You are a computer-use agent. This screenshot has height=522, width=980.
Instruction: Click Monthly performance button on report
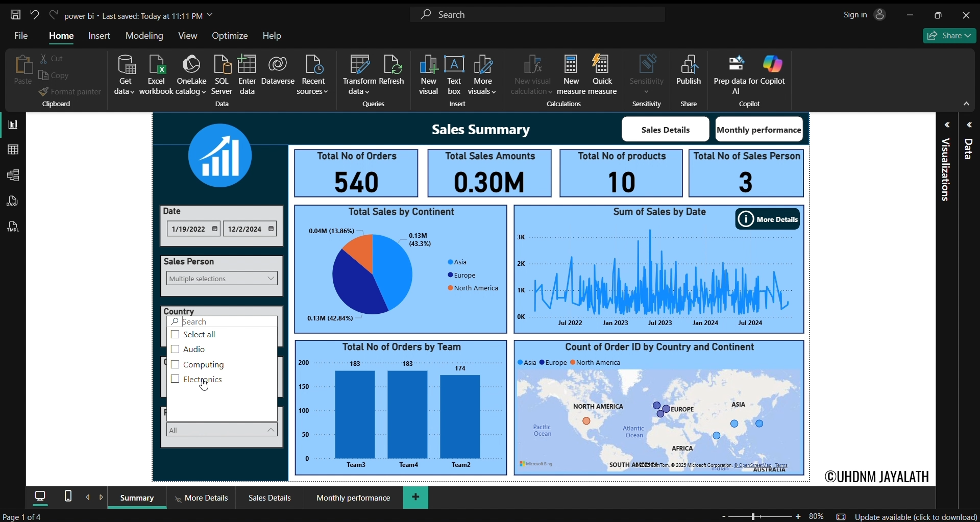(760, 130)
